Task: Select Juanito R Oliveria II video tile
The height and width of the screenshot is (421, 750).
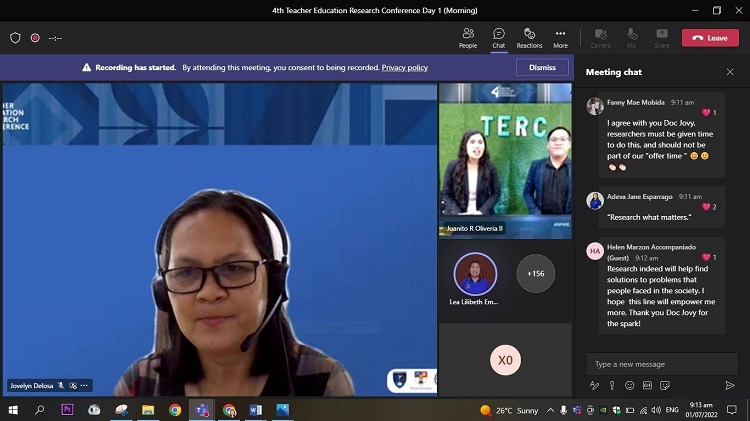Action: [x=505, y=161]
